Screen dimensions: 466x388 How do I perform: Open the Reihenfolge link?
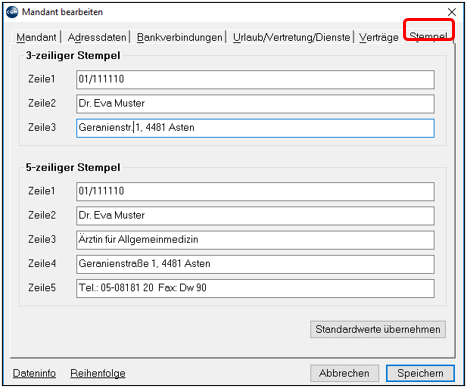98,373
